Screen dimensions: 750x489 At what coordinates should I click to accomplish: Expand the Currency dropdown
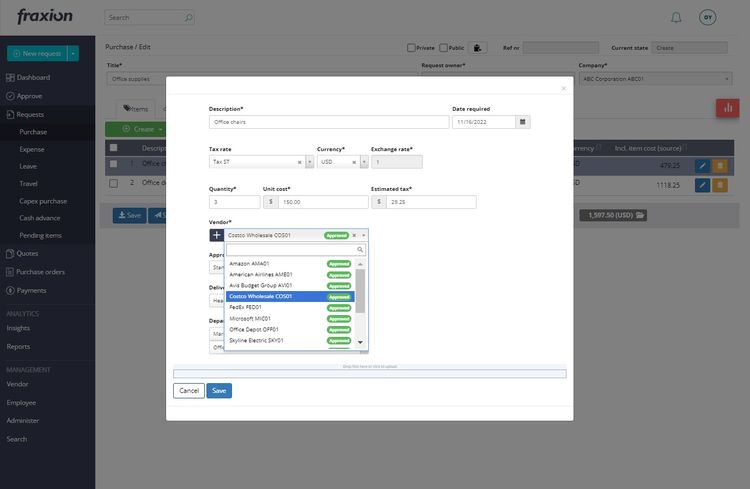[x=364, y=162]
